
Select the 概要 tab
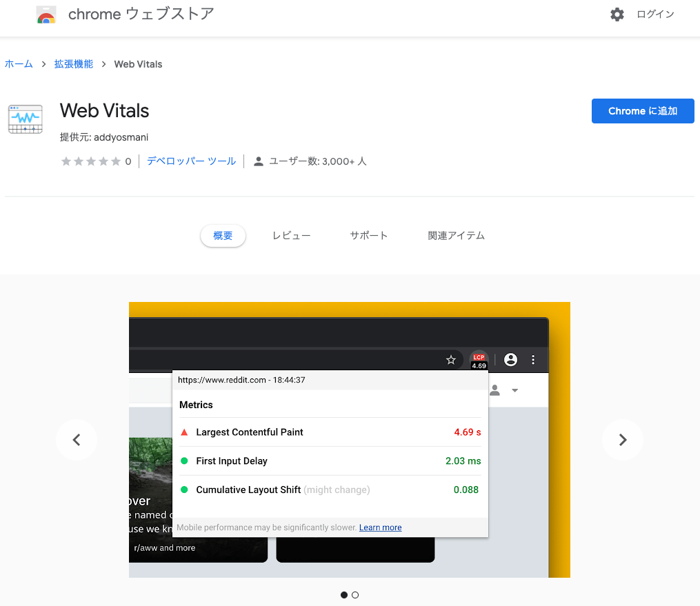[x=223, y=236]
